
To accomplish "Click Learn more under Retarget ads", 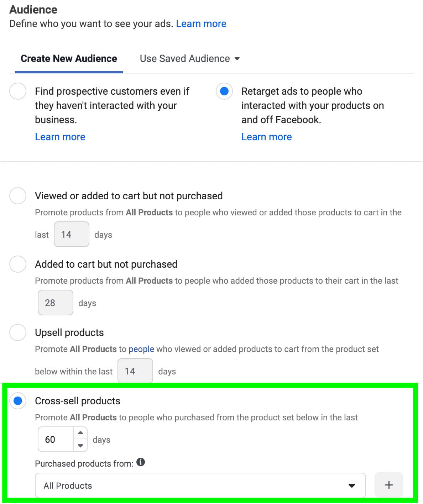I will [267, 137].
